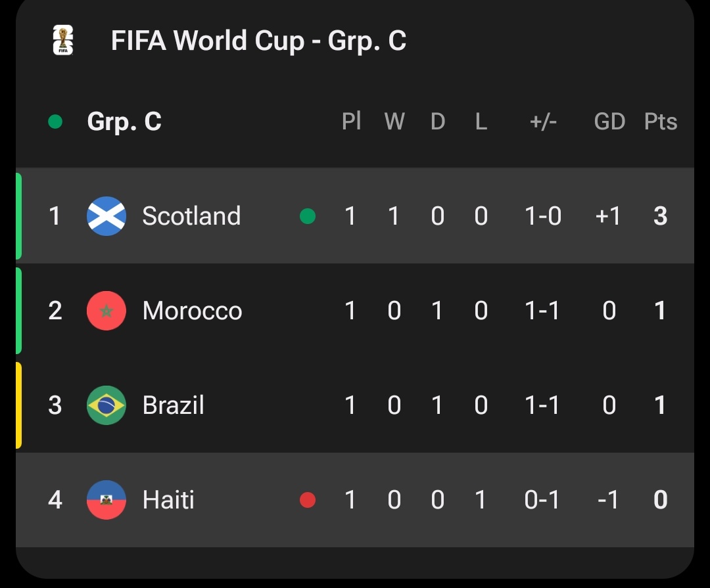The image size is (710, 588).
Task: Tap the Pl column header
Action: (351, 121)
